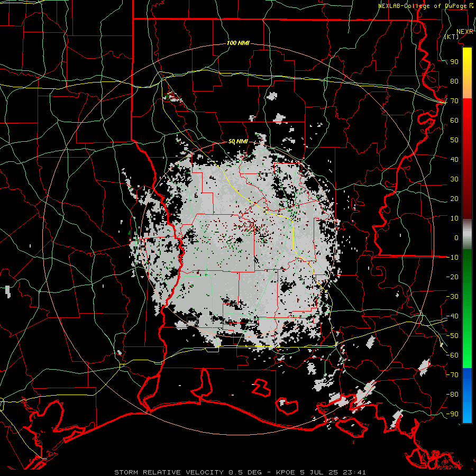Click the positive "60" scale value

coord(454,121)
